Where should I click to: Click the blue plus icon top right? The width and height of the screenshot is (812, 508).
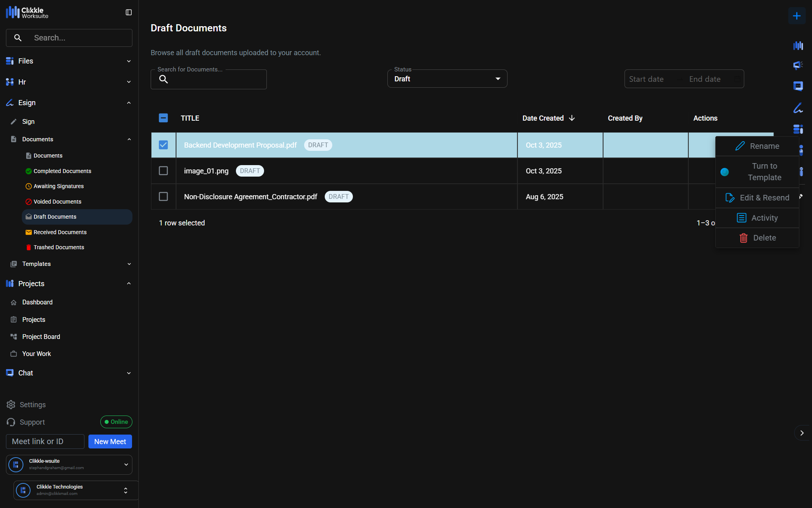pos(797,16)
